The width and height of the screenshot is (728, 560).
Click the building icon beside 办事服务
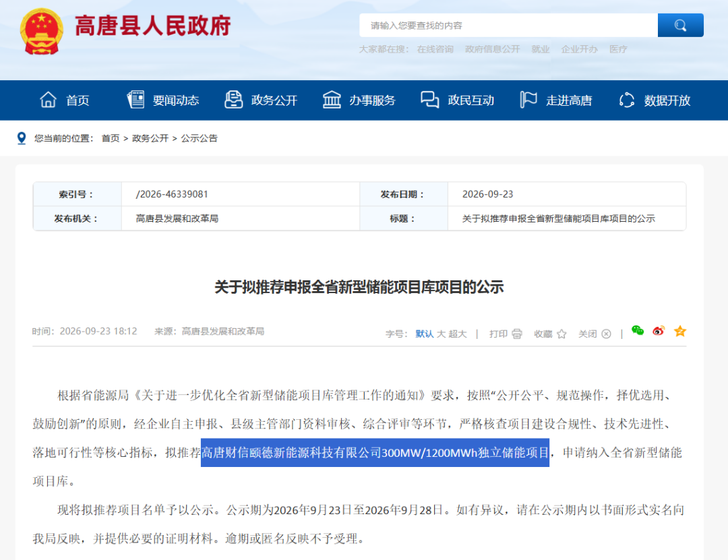(x=332, y=100)
